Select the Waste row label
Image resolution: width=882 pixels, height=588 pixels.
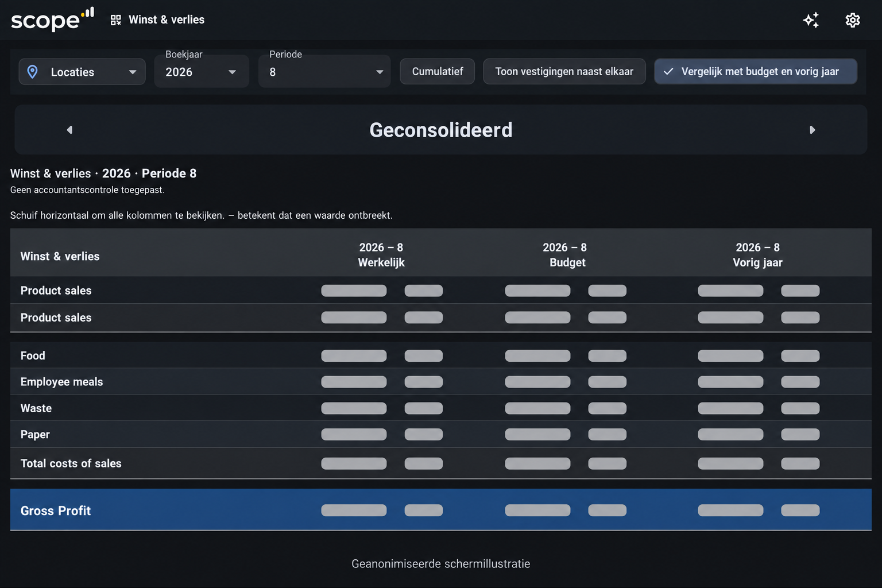[x=36, y=408]
